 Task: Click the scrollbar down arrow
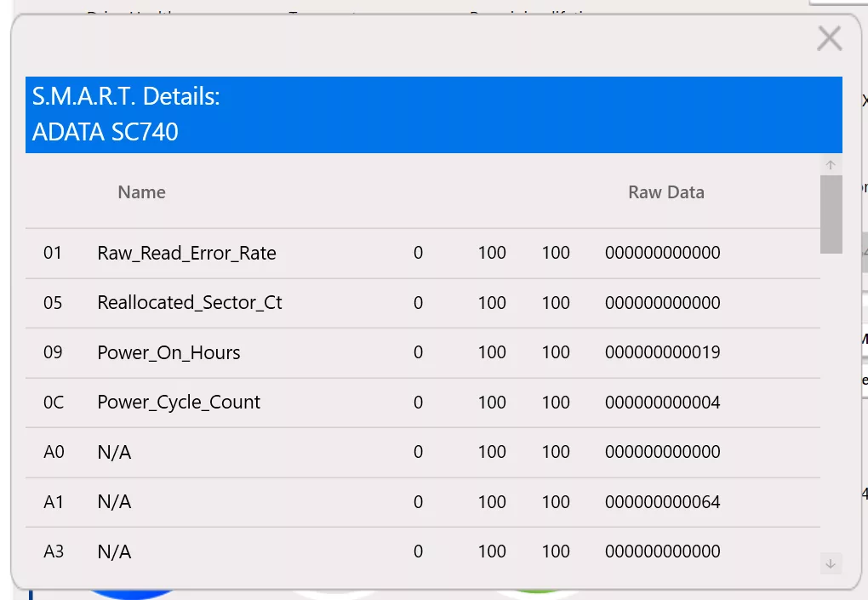[831, 563]
